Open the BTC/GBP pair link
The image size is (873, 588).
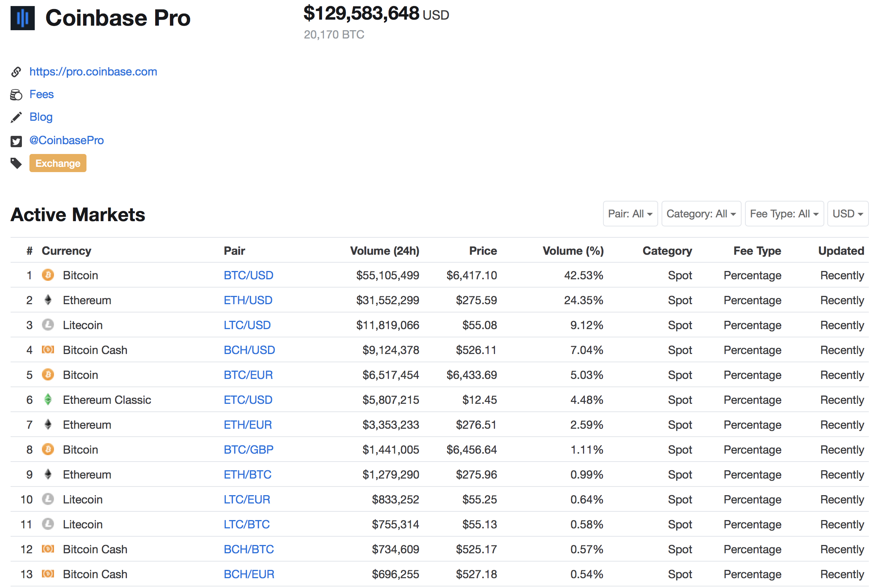[248, 449]
